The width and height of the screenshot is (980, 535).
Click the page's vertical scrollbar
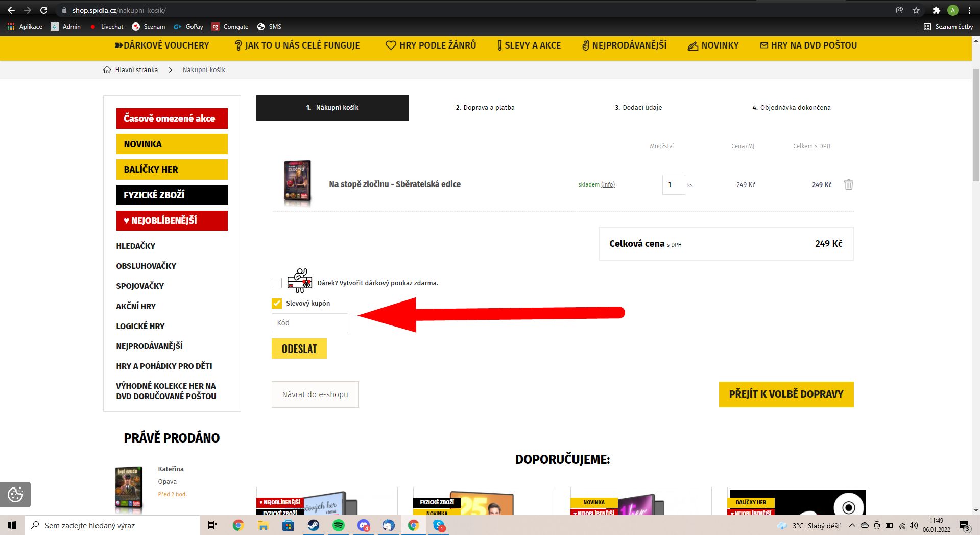pyautogui.click(x=975, y=128)
